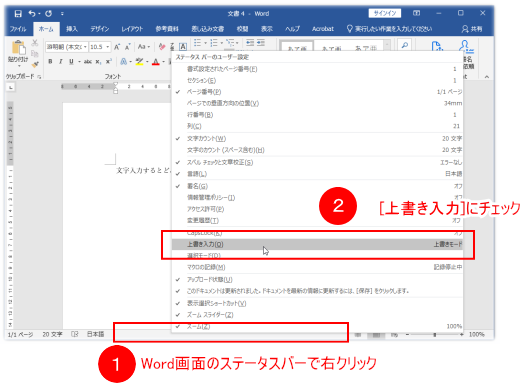The image size is (523, 383).
Task: Click the Character Border A icon
Action: tap(183, 47)
